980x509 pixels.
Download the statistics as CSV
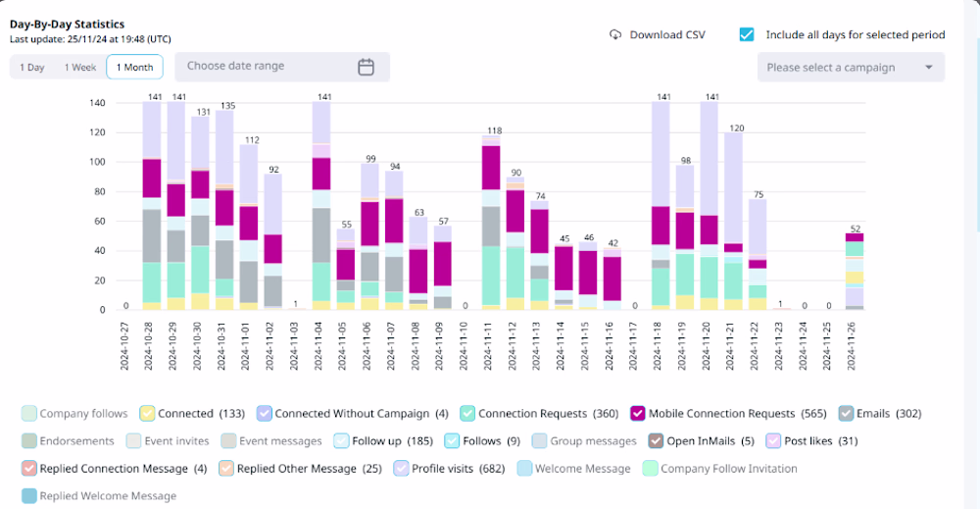(x=657, y=35)
